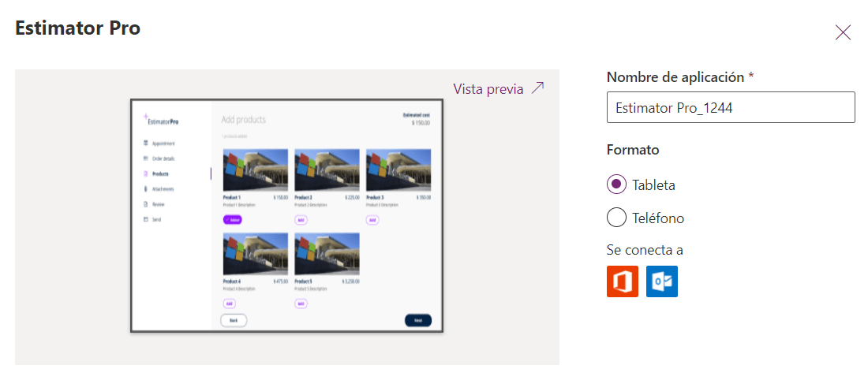Image resolution: width=868 pixels, height=380 pixels.
Task: Select Products item in preview sidebar
Action: (160, 173)
